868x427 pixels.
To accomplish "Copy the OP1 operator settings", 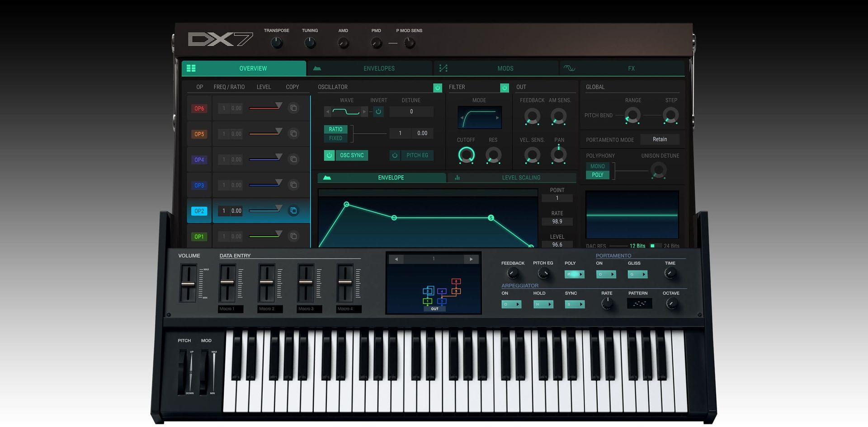I will 293,236.
